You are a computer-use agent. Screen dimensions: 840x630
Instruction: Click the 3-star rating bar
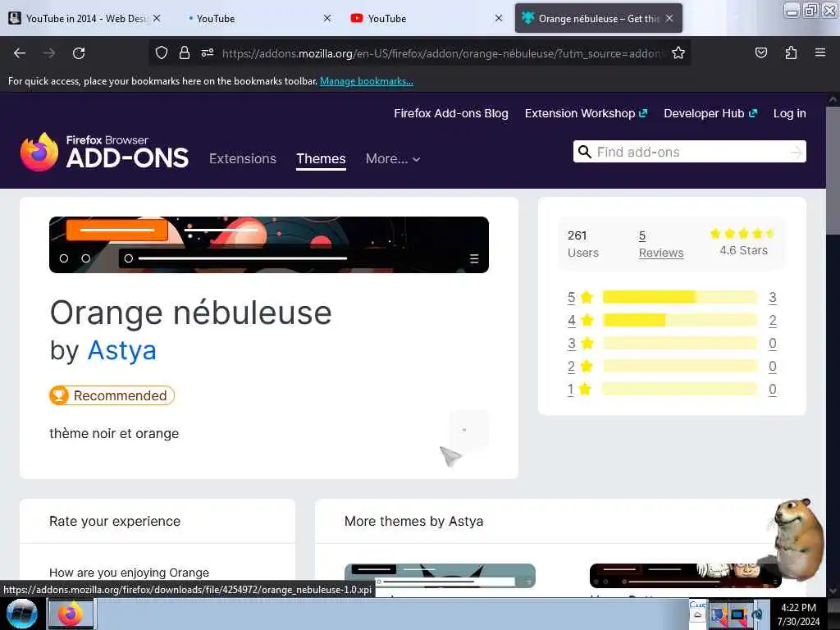point(680,343)
